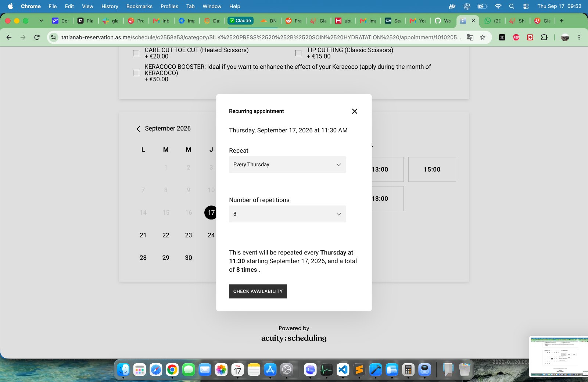Open Calculator from the Dock

point(408,369)
